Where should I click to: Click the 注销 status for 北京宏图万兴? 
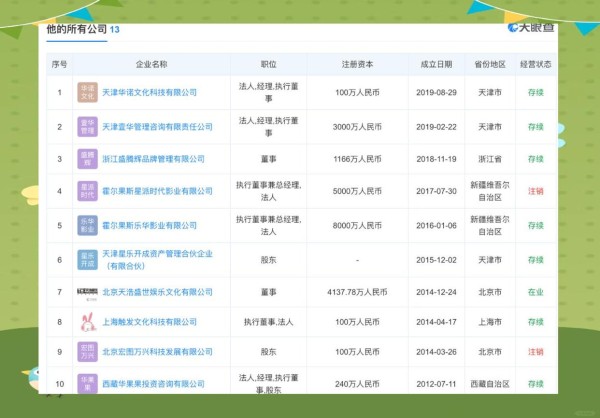click(536, 352)
